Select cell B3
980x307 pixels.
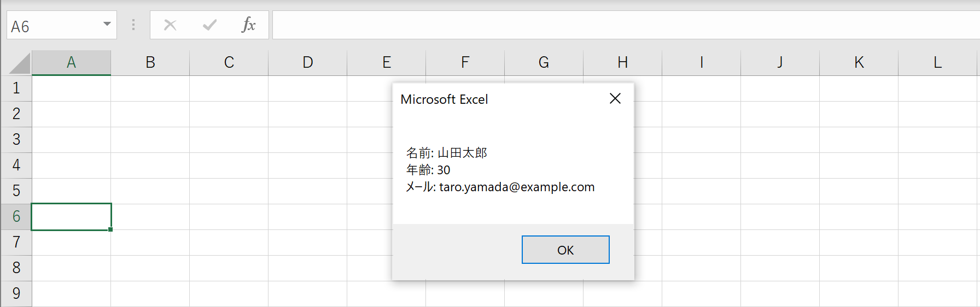coord(150,140)
